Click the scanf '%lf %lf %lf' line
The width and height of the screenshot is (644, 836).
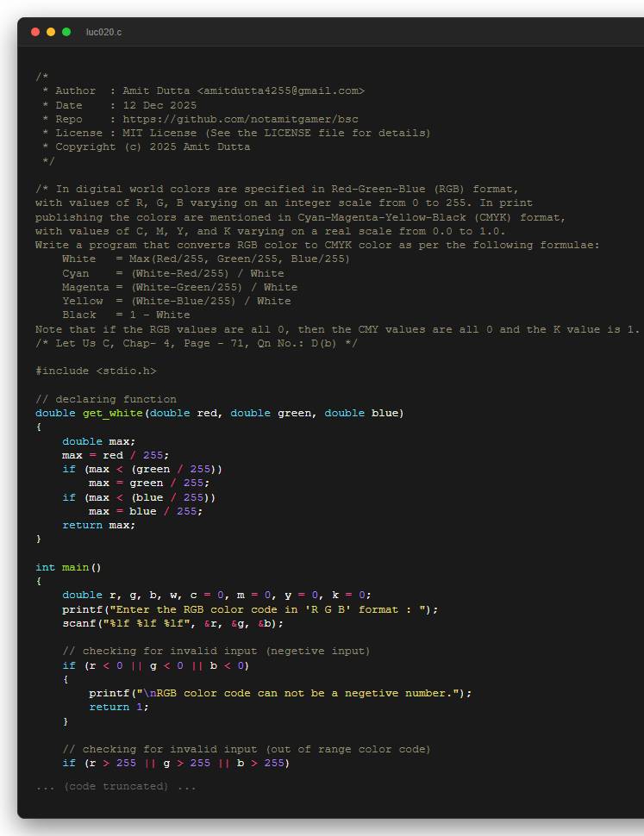click(x=172, y=623)
